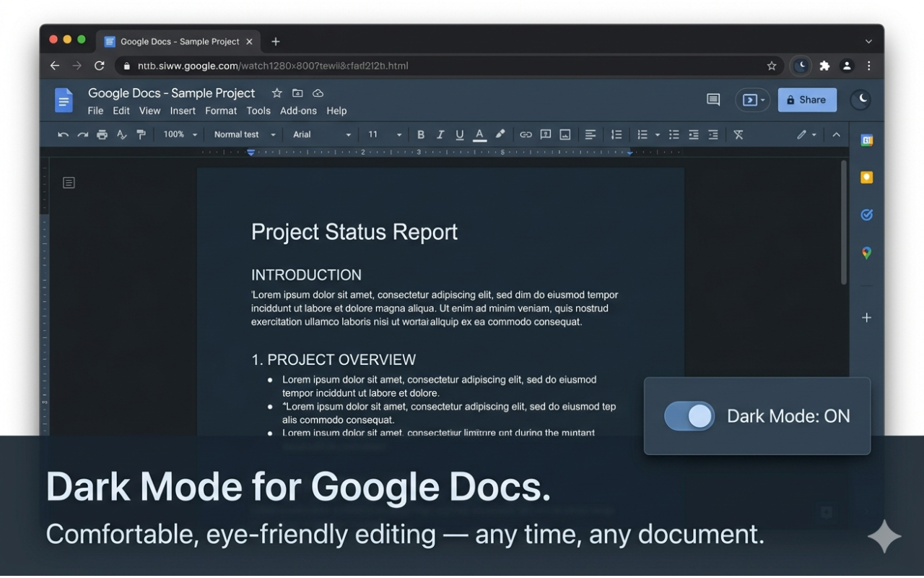Redo the last action

click(x=82, y=134)
